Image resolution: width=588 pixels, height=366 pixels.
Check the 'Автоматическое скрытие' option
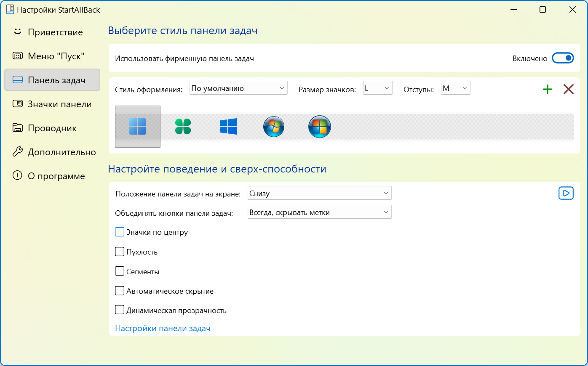click(119, 291)
